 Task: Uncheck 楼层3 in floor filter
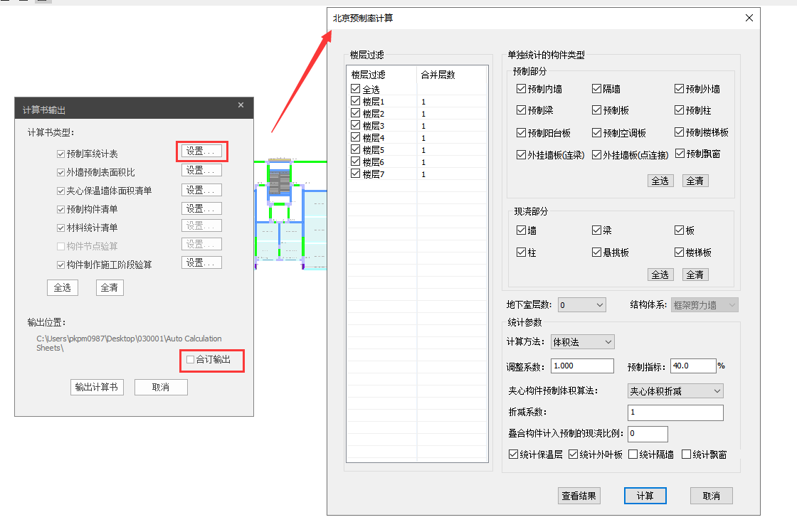click(x=356, y=125)
